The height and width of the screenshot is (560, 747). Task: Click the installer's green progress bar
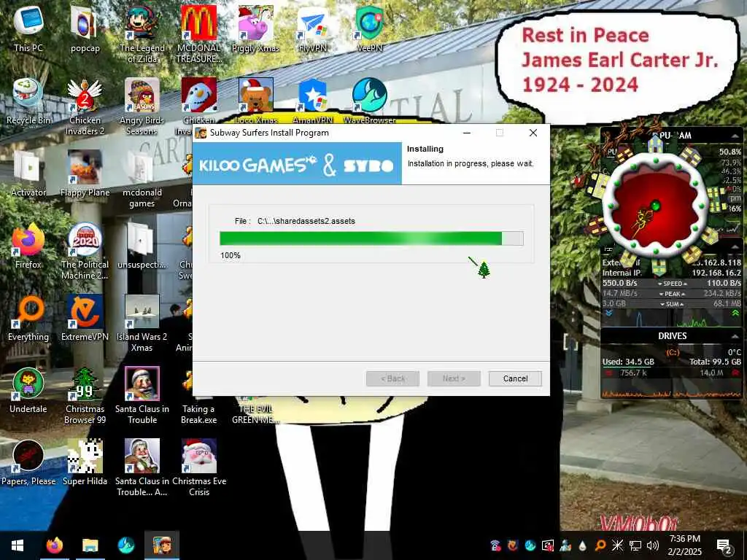[371, 238]
